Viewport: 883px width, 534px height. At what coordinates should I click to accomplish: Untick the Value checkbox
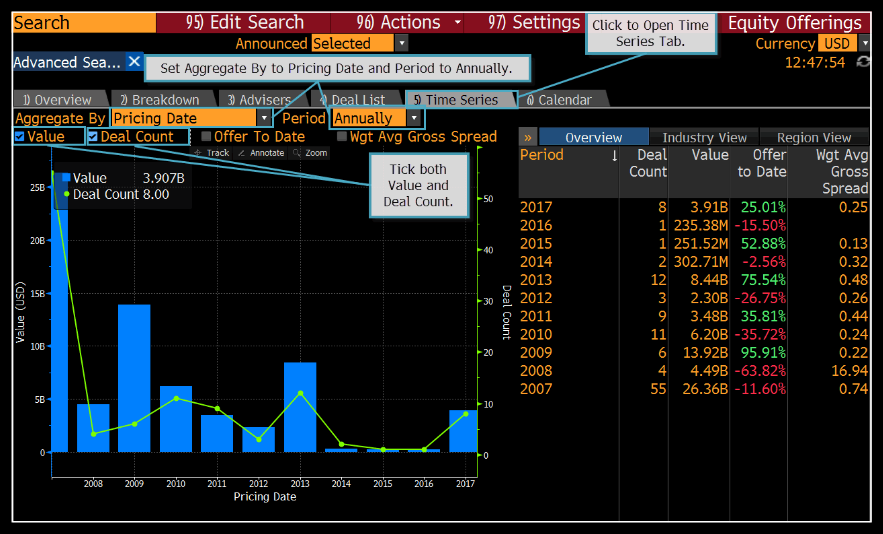tap(20, 137)
